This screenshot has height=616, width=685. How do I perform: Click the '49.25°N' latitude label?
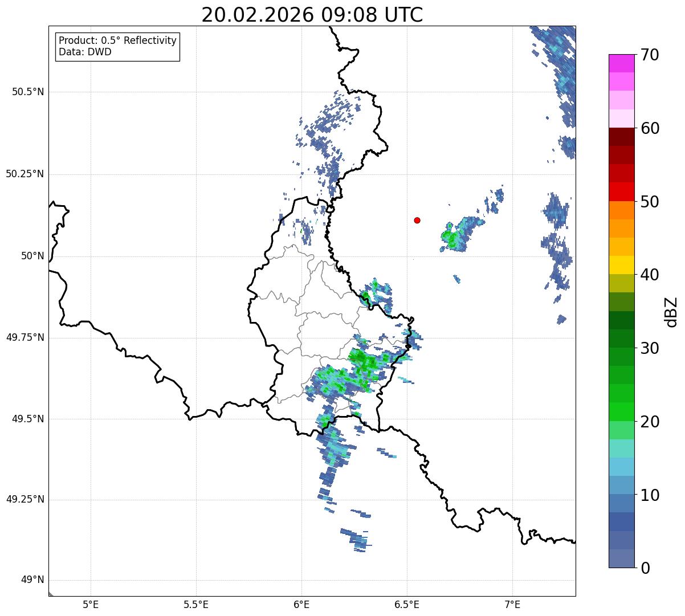pos(25,499)
